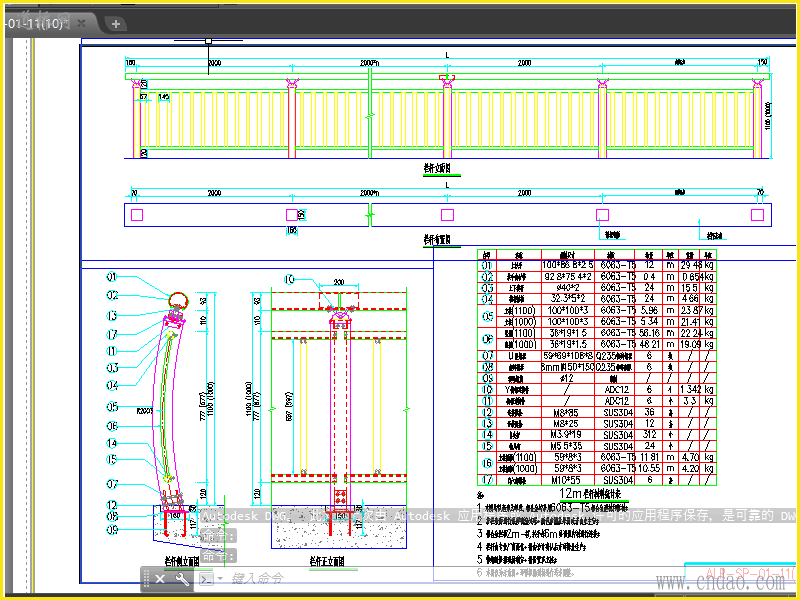Click leader callout 01 of the side elevation
The image size is (800, 600).
(112, 277)
